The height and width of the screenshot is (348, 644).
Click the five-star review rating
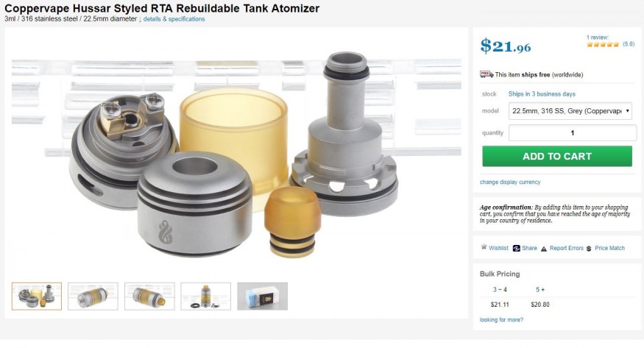click(x=603, y=44)
